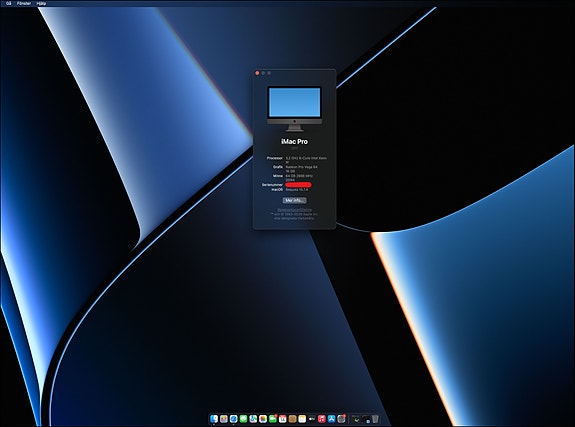Click the iMac Pro image
Image resolution: width=575 pixels, height=427 pixels.
coord(294,109)
